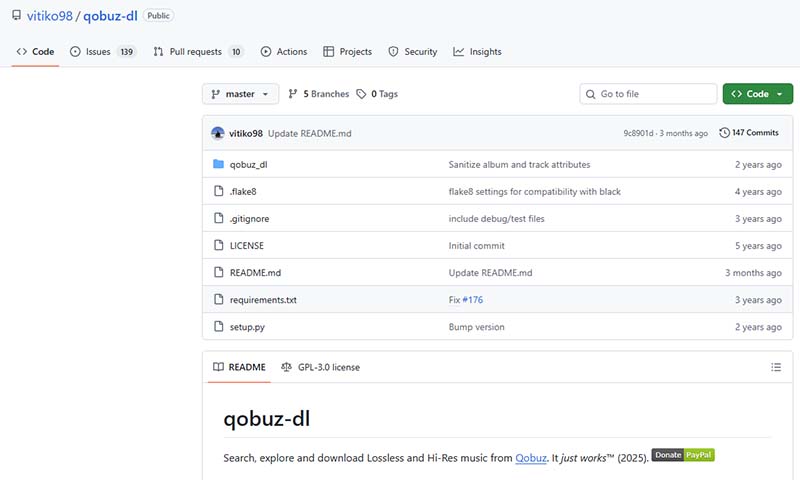Click vitiko98 avatar in commit row
The image size is (800, 480).
point(218,133)
